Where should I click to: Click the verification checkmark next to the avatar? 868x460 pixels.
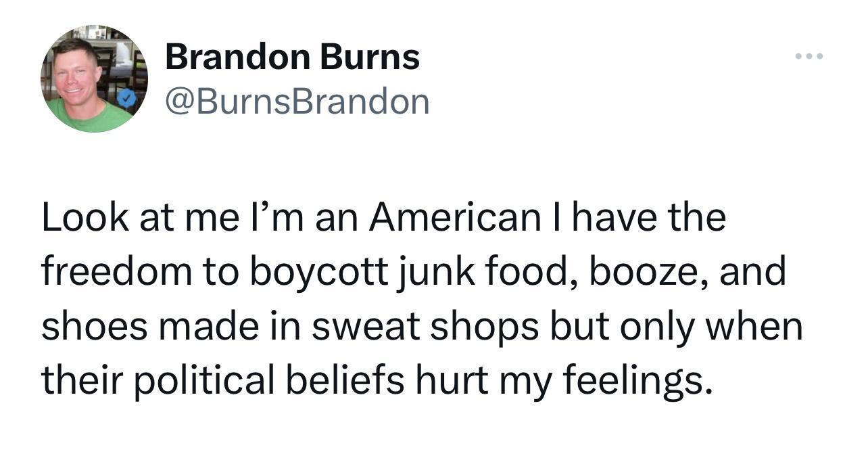pos(127,97)
